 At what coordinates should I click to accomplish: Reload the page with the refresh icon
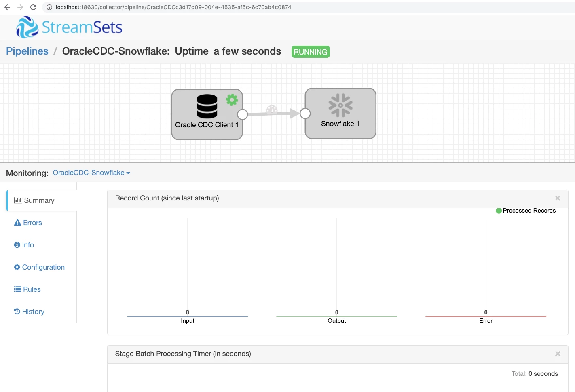tap(33, 7)
